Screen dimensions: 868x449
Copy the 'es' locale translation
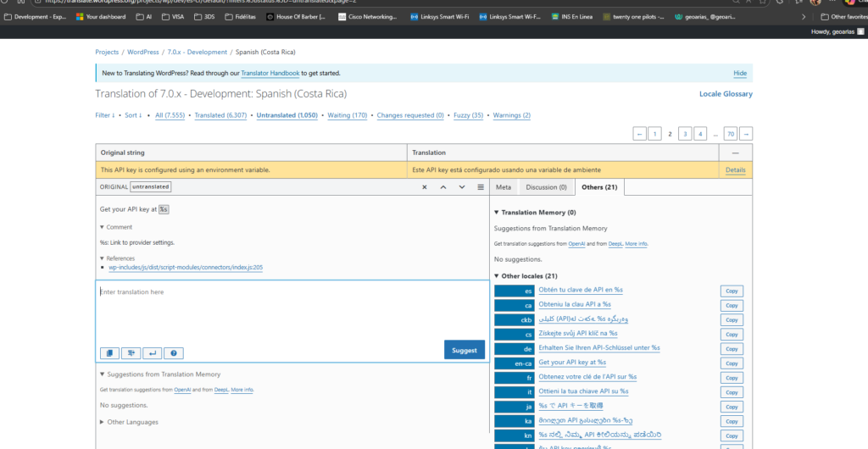tap(732, 291)
